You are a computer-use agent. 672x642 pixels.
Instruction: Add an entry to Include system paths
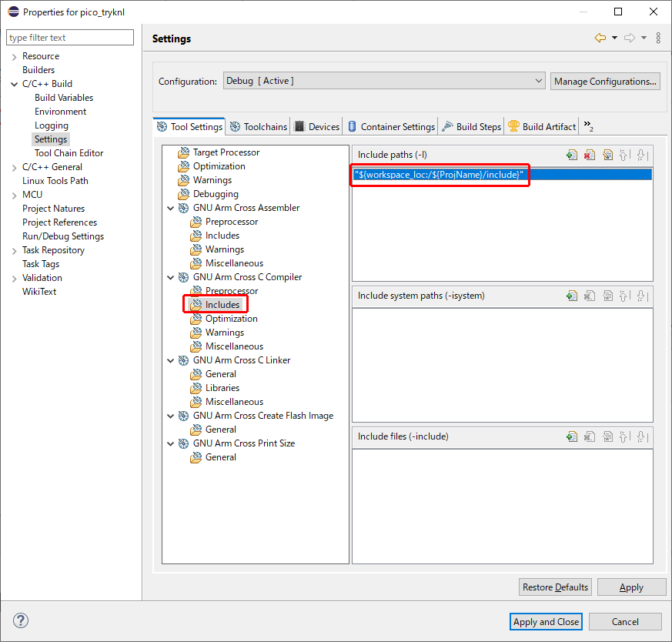click(x=571, y=296)
